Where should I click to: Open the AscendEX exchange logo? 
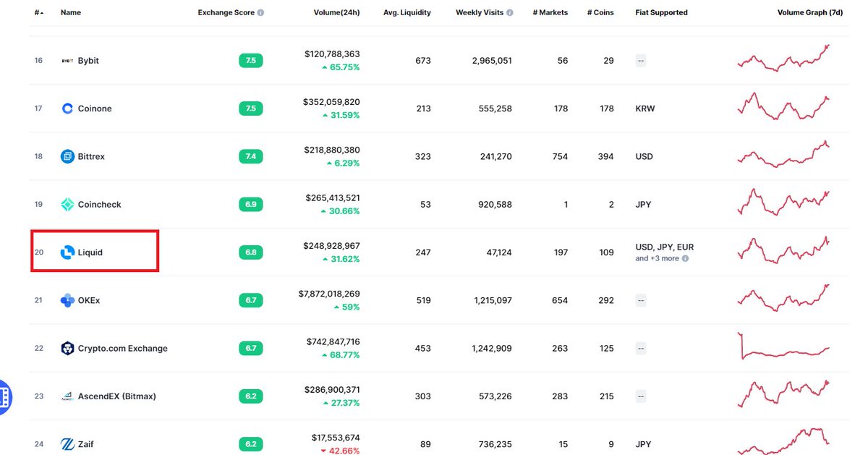[x=67, y=396]
